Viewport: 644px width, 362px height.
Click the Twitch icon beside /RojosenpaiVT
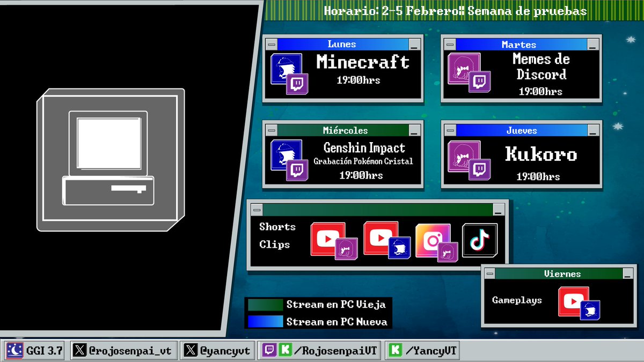click(x=269, y=351)
